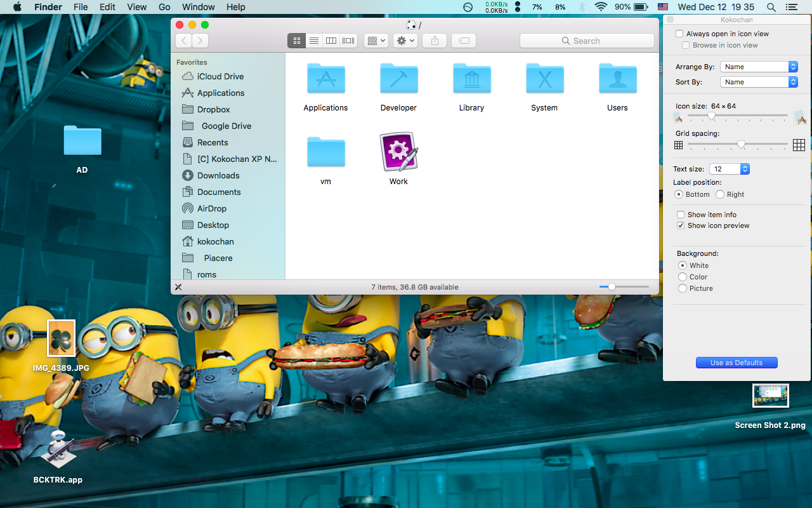
Task: Select the vm folder icon
Action: 325,152
